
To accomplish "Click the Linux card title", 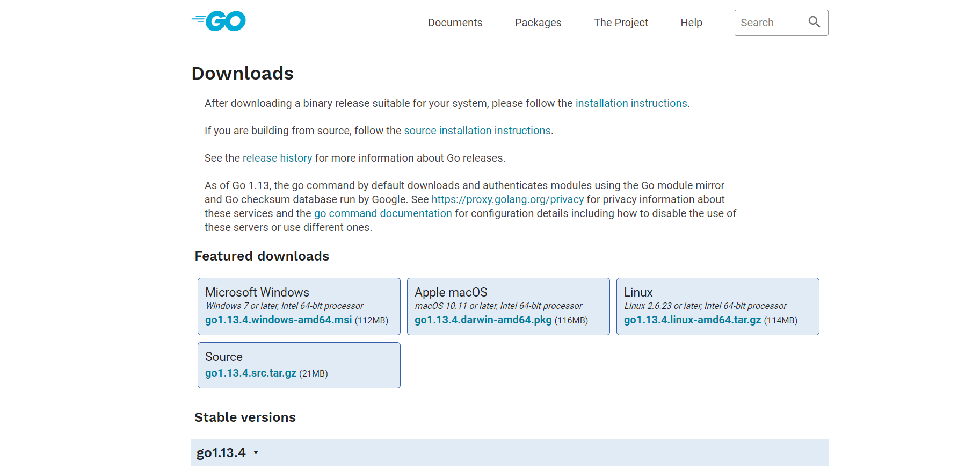I will 638,292.
